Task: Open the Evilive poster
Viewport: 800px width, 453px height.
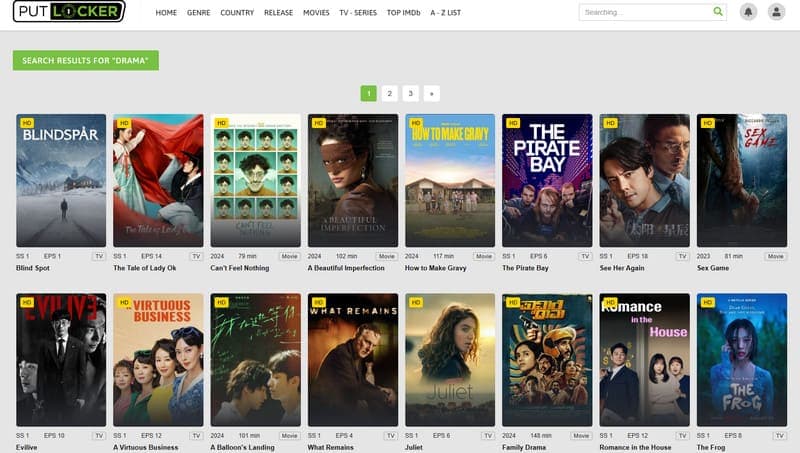Action: pyautogui.click(x=61, y=360)
